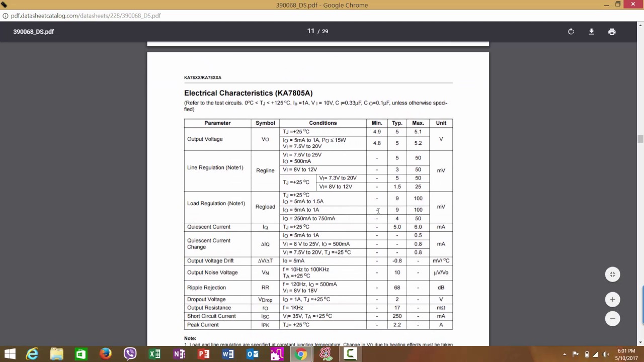The height and width of the screenshot is (362, 644).
Task: Download the PDF file
Action: click(x=591, y=32)
